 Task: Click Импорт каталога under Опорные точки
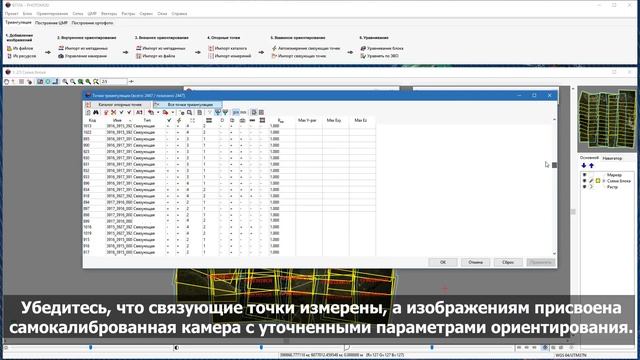[228, 48]
